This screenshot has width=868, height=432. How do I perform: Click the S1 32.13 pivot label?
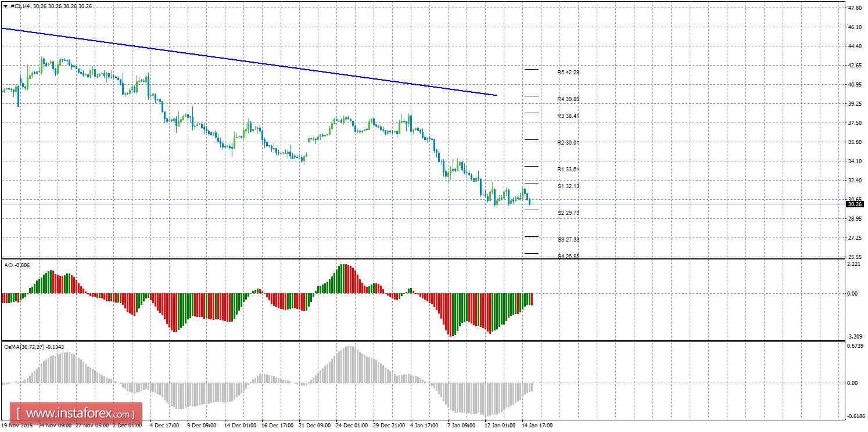coord(568,186)
